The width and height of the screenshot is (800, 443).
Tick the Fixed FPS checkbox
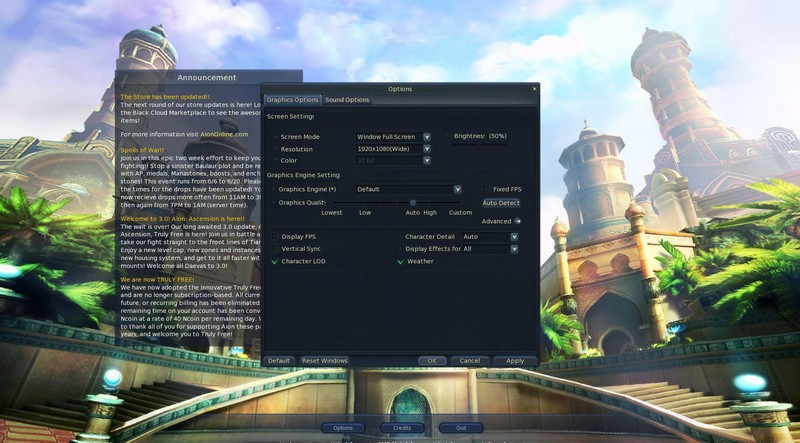pos(486,189)
